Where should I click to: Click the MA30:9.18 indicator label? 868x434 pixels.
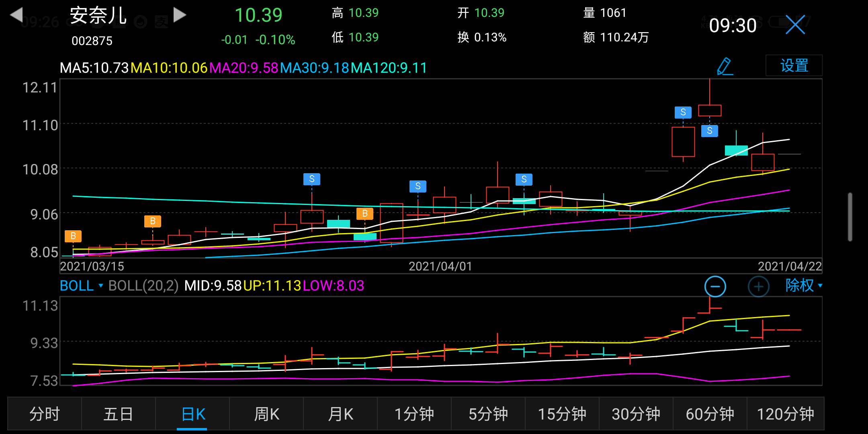point(315,68)
